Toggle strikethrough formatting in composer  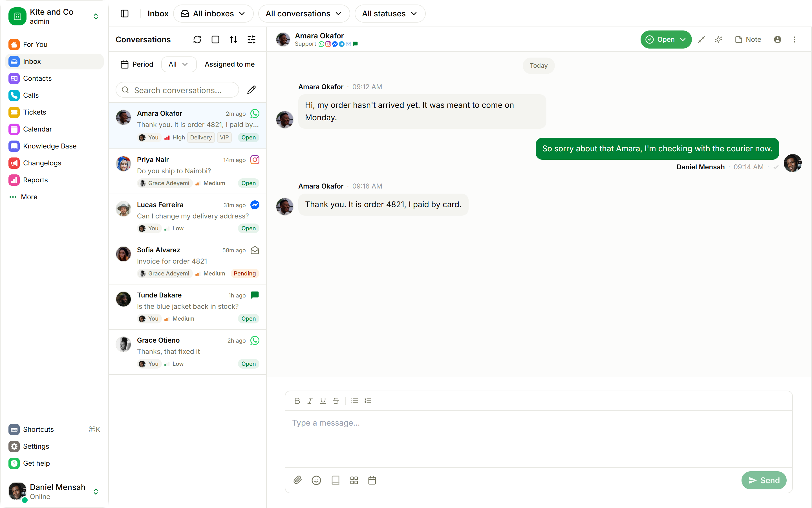click(336, 401)
